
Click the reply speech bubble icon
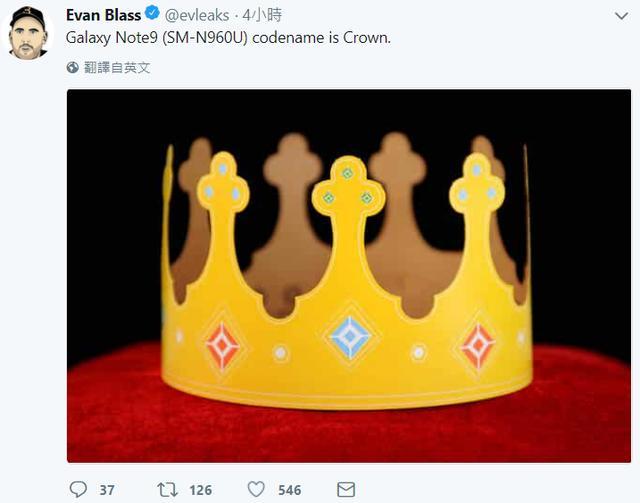click(78, 489)
